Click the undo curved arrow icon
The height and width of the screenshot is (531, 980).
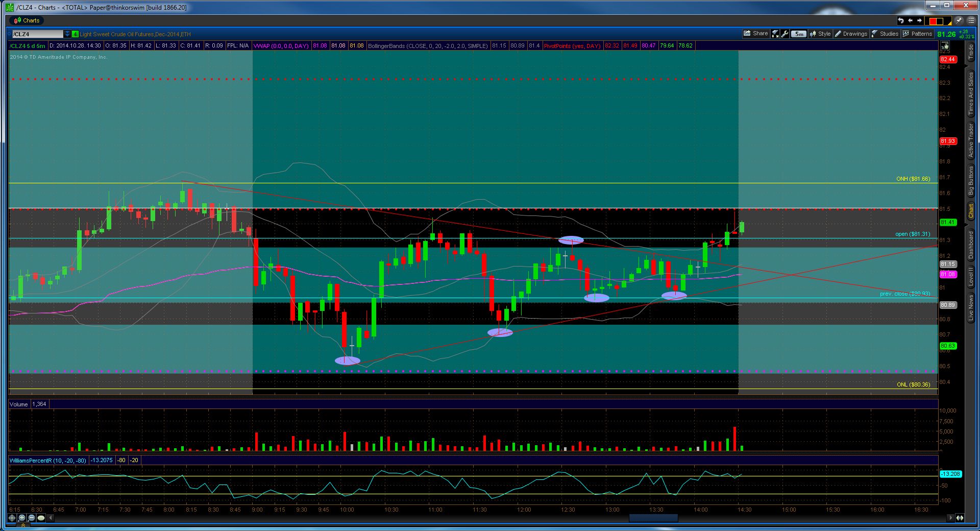(x=901, y=20)
